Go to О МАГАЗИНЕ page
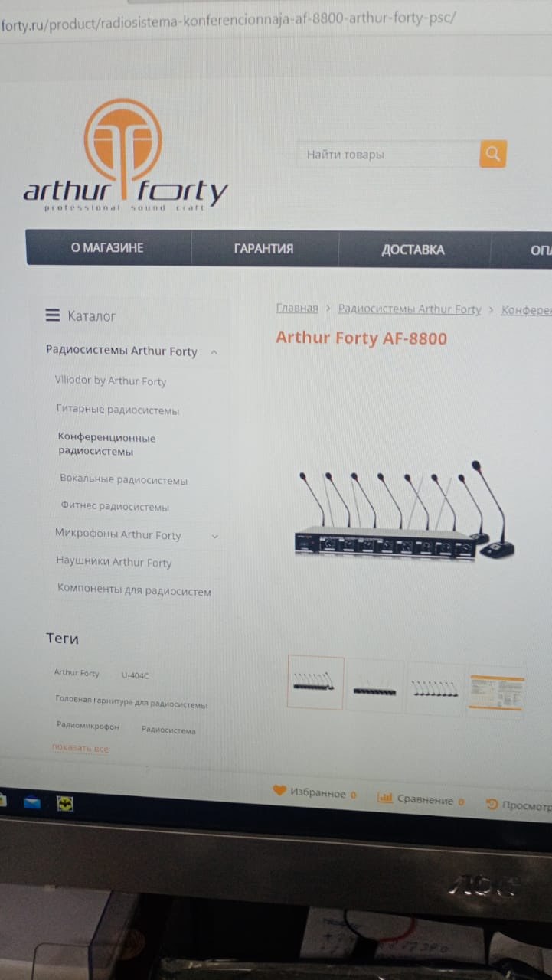This screenshot has width=552, height=980. click(x=107, y=247)
